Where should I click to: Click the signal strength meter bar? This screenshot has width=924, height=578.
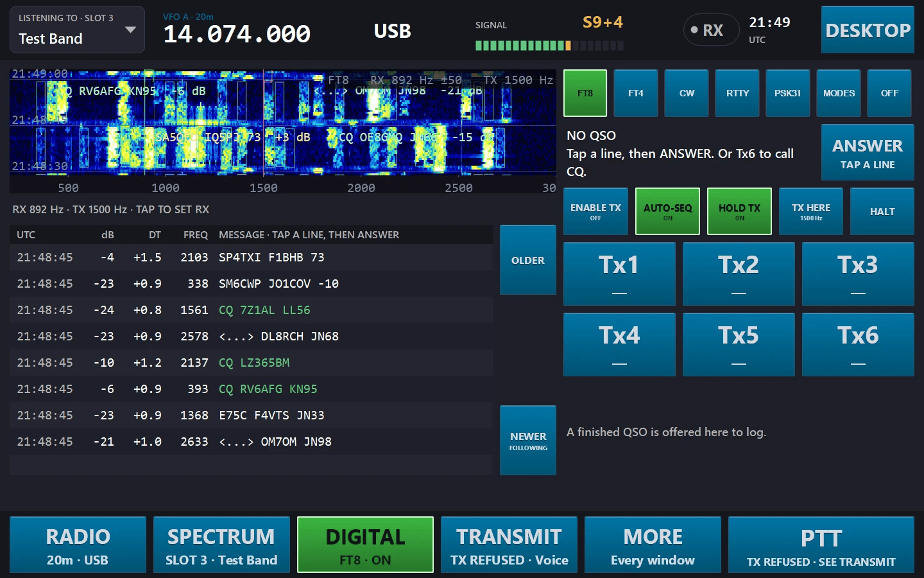549,46
